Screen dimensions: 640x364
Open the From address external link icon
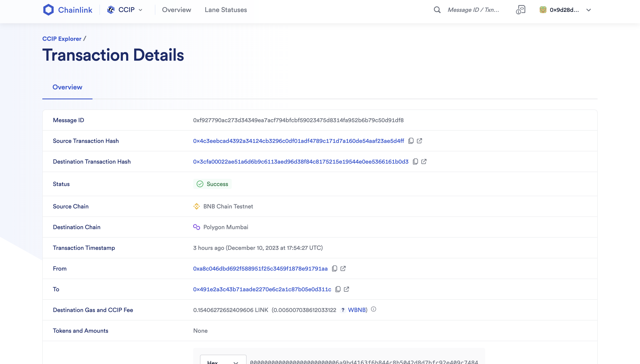point(343,268)
